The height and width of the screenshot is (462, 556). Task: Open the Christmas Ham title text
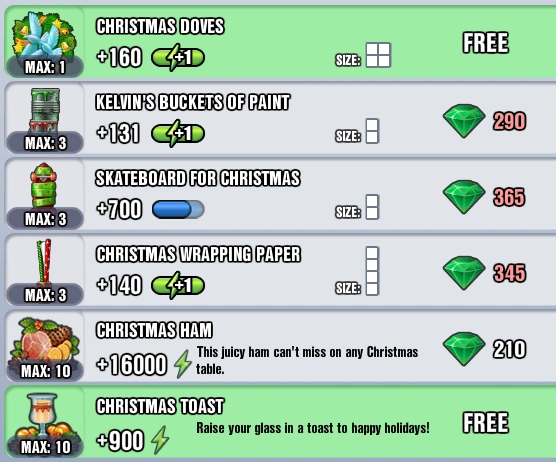click(x=154, y=330)
